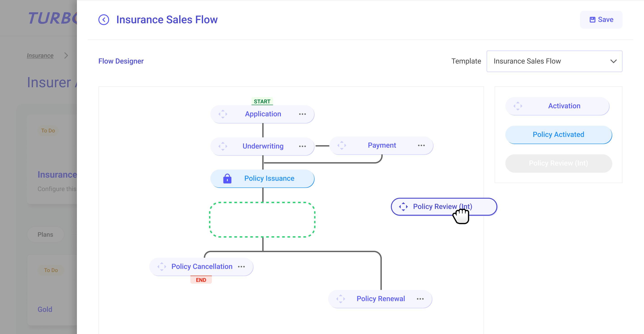
Task: Open the three-dot menu on Underwriting node
Action: (303, 146)
